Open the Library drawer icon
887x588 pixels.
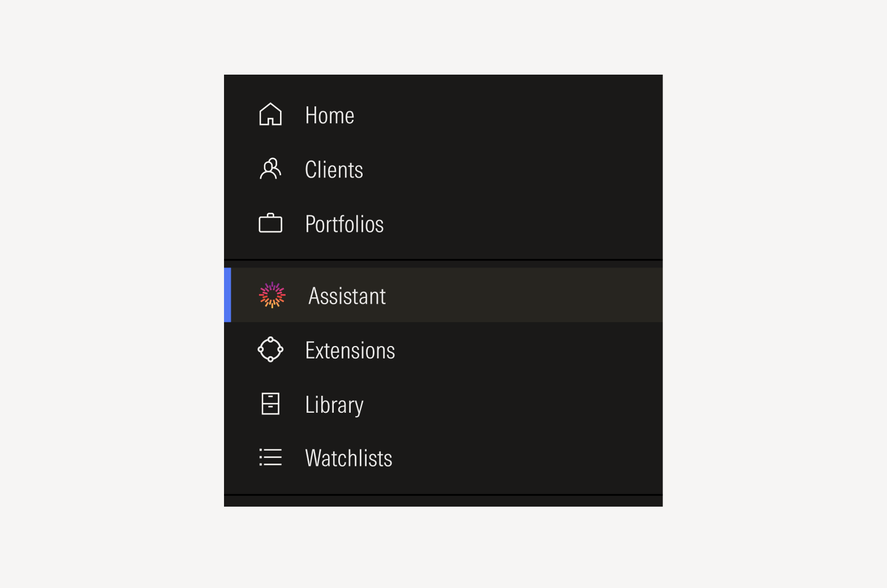(x=270, y=404)
